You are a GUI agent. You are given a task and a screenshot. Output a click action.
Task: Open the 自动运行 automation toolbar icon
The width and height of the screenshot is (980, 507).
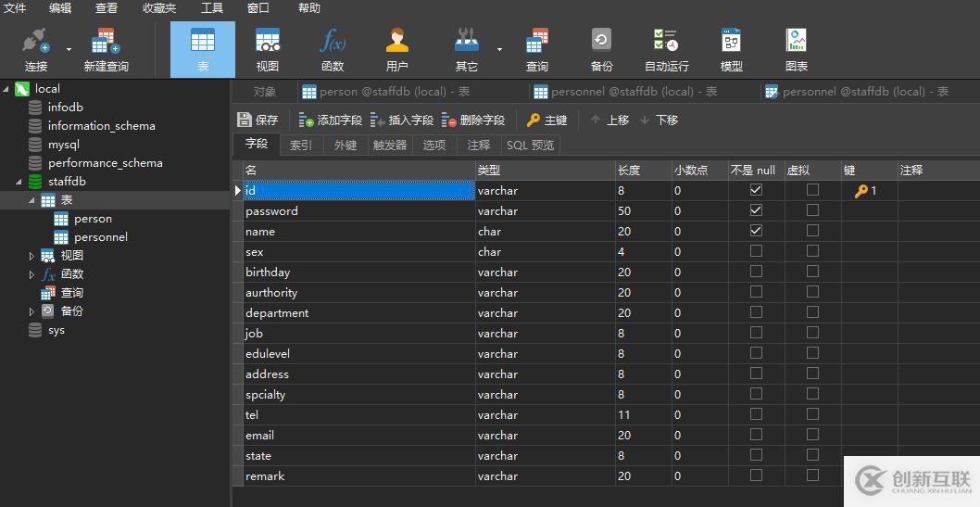click(x=667, y=49)
